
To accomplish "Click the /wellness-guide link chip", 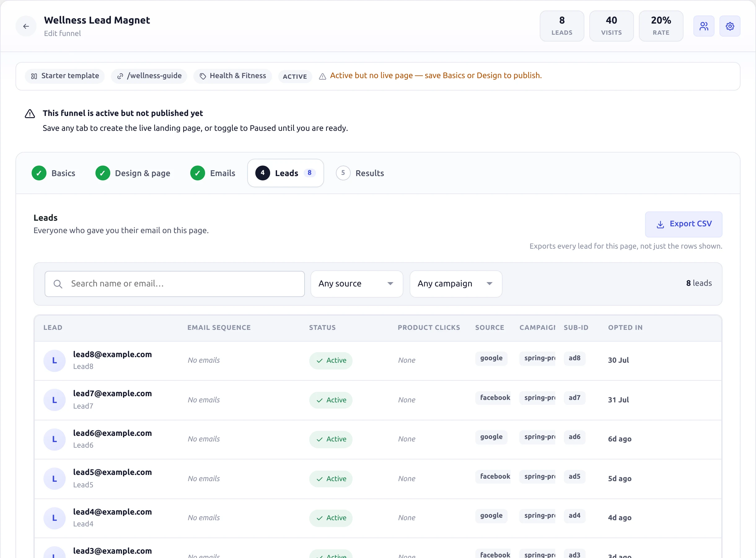I will pyautogui.click(x=149, y=76).
